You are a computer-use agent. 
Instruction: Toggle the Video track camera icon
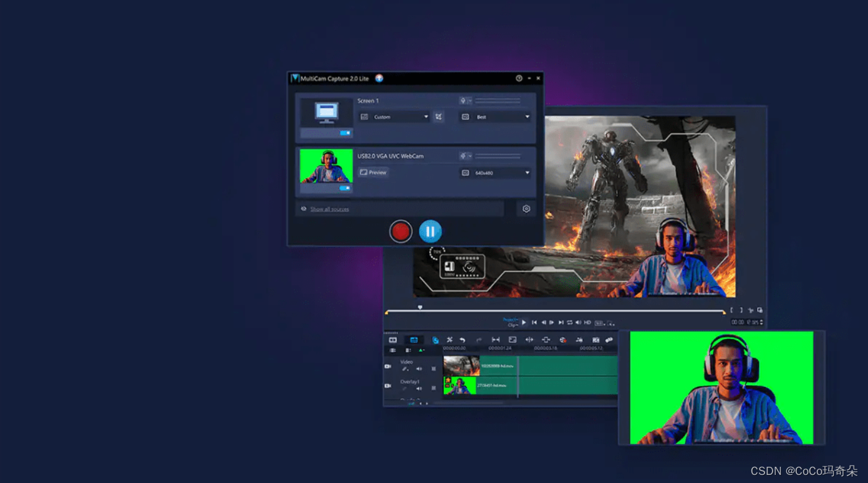point(388,366)
